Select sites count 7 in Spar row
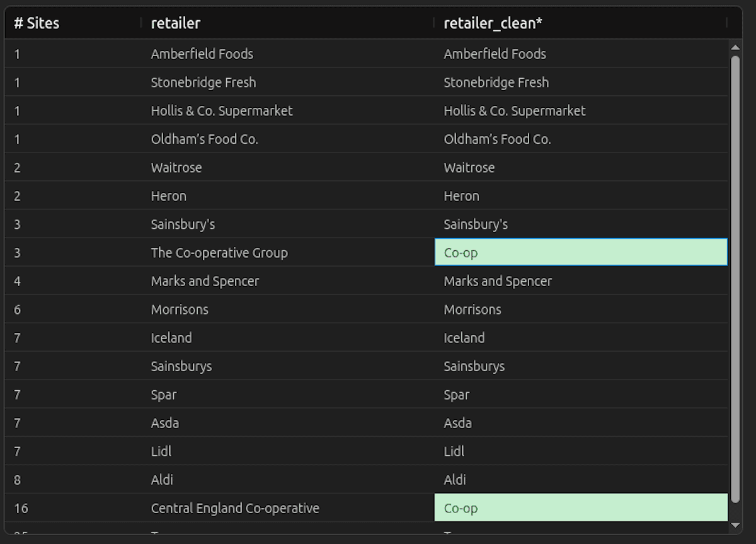Image resolution: width=756 pixels, height=544 pixels. [17, 395]
